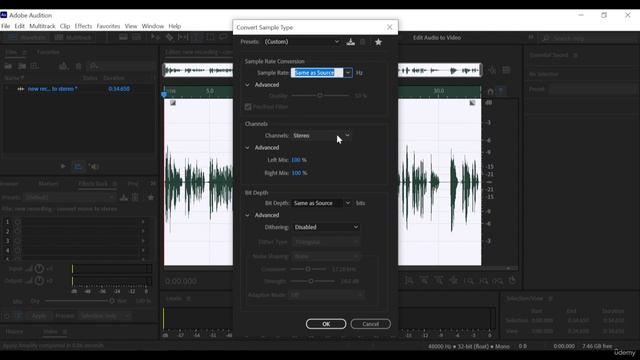The width and height of the screenshot is (640, 360).
Task: Toggle Auto-Play speaker icon in Files panel
Action: pos(94,166)
